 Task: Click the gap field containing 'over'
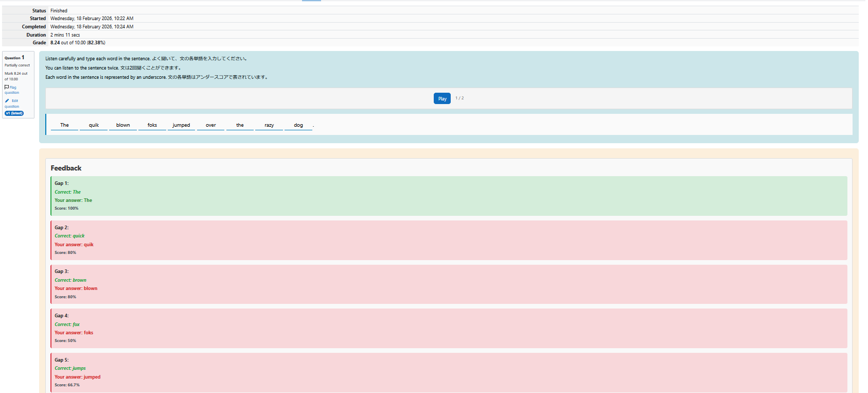(210, 125)
